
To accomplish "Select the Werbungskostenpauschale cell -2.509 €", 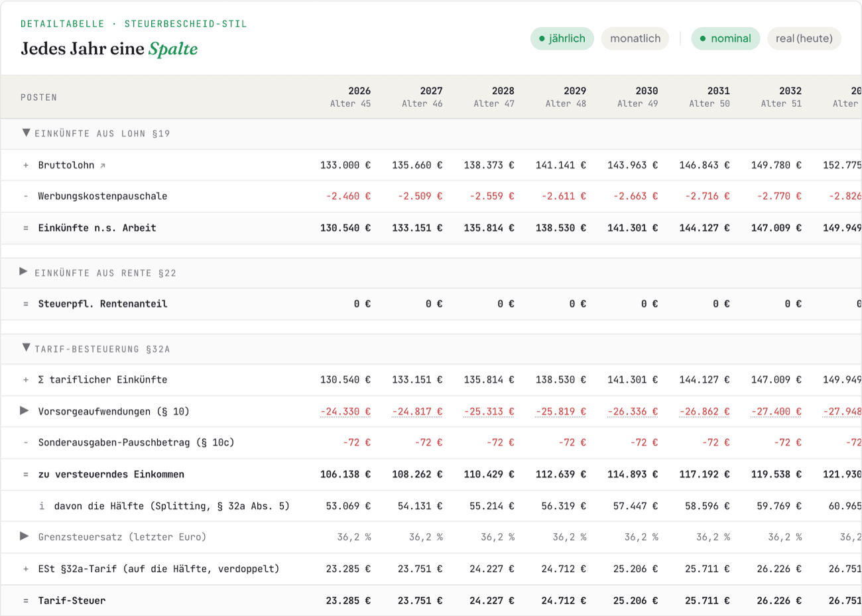I will [x=420, y=196].
